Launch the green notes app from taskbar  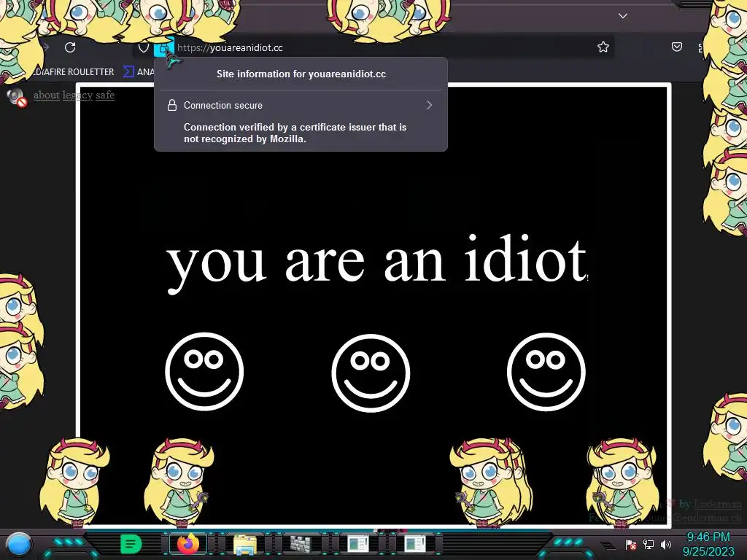(x=131, y=544)
